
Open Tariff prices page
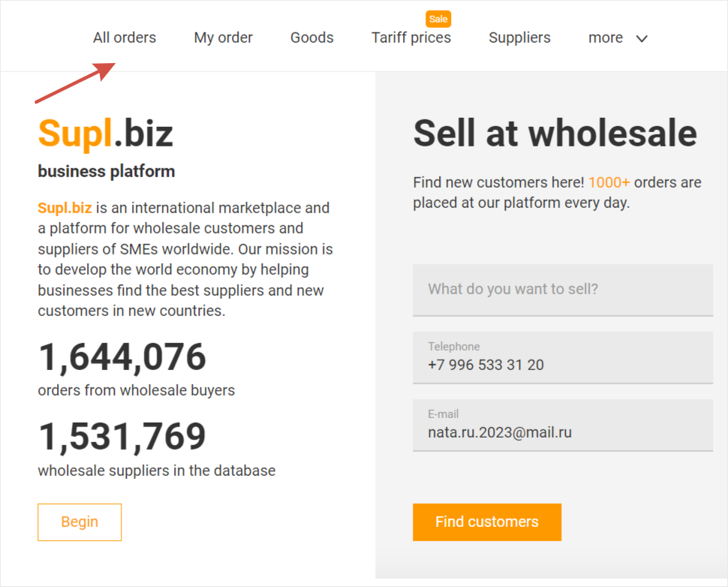point(411,38)
